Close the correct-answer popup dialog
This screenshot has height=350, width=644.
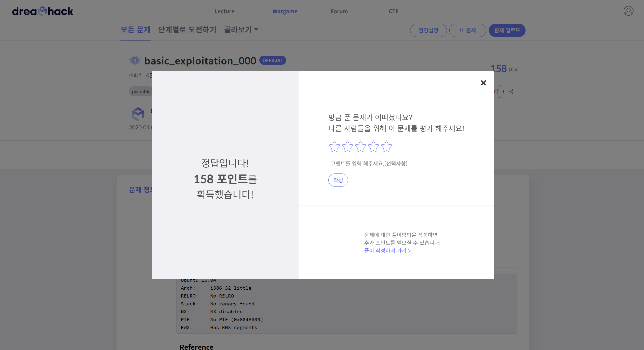point(483,83)
